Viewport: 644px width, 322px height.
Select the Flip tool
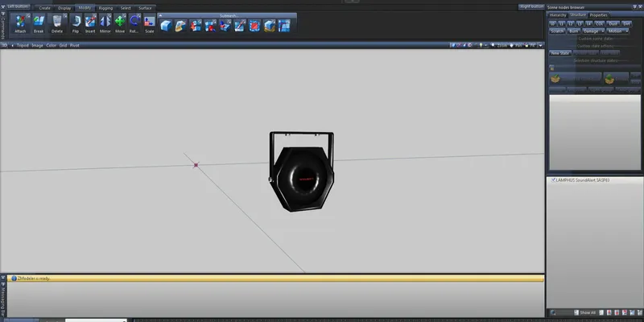point(76,24)
